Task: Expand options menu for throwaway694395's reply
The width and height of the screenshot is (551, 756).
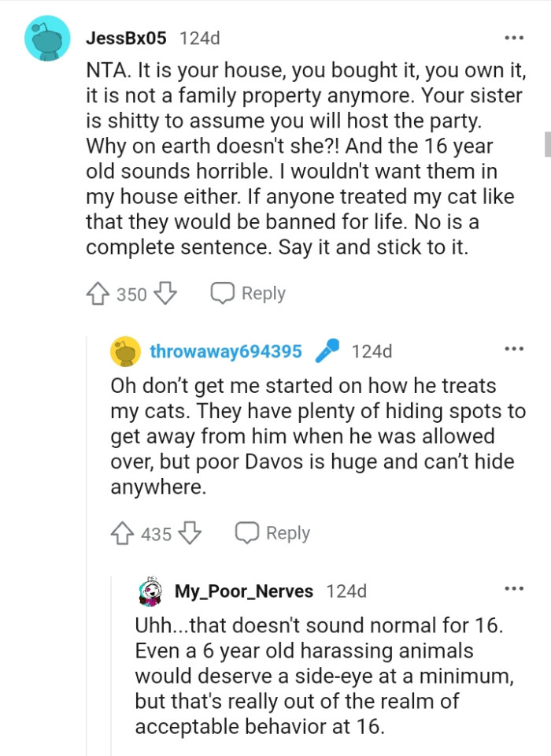Action: click(514, 349)
